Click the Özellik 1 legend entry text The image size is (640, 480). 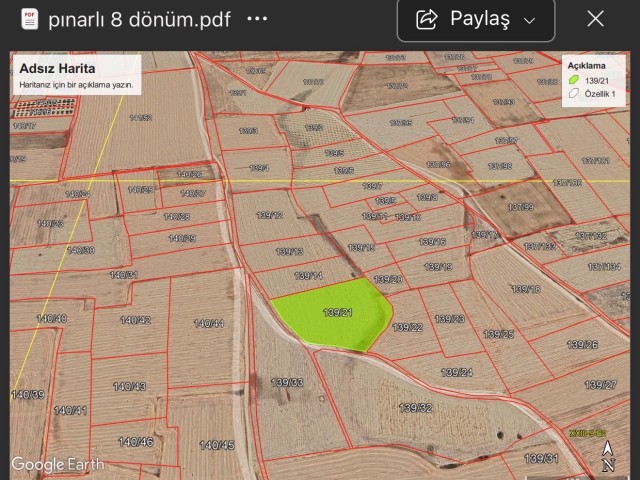(600, 94)
